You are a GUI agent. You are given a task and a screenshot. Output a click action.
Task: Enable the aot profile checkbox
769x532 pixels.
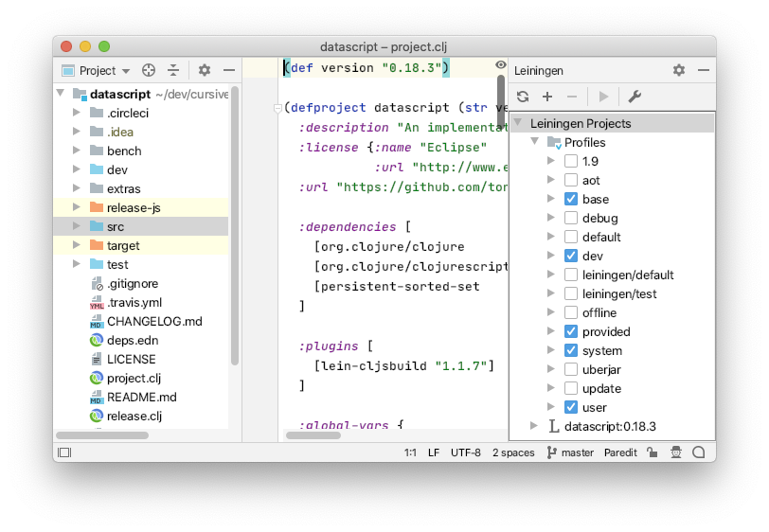[571, 181]
